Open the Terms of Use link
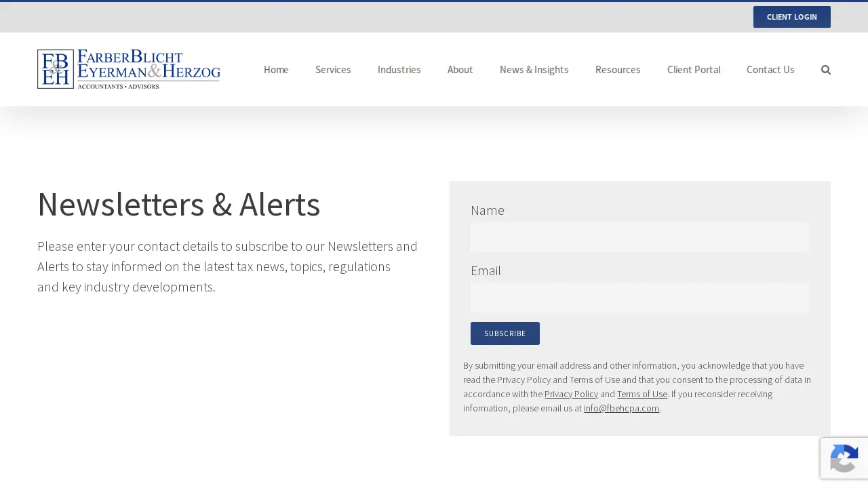Viewport: 868px width, 488px height. (642, 394)
